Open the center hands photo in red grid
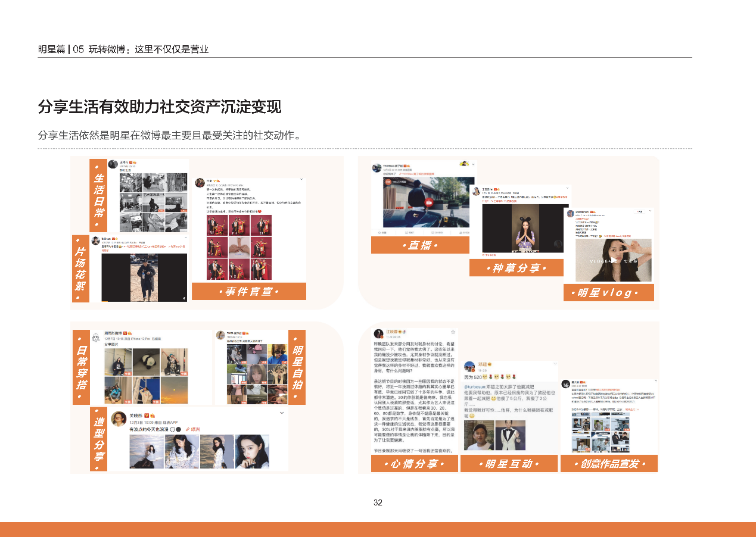Screen dimensions: 756x537 pos(239,247)
